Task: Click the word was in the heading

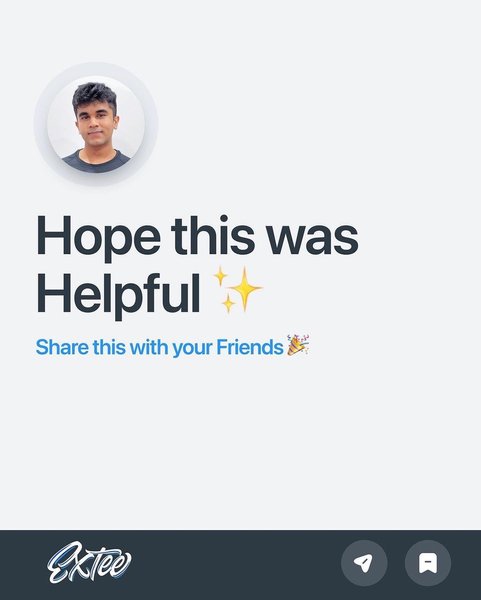Action: tap(312, 242)
